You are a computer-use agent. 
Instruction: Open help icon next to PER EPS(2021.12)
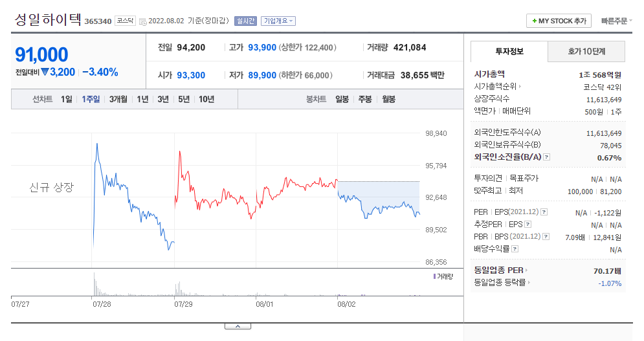pyautogui.click(x=544, y=212)
